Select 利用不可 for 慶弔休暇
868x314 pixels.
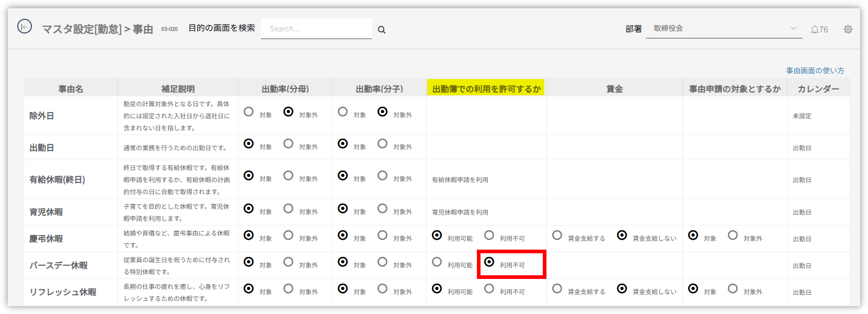point(489,235)
